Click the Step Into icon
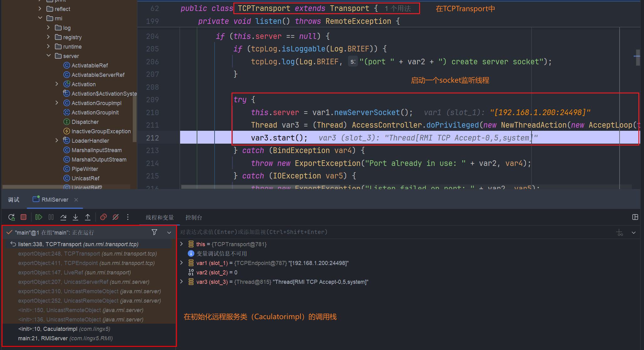The height and width of the screenshot is (350, 644). click(x=75, y=217)
